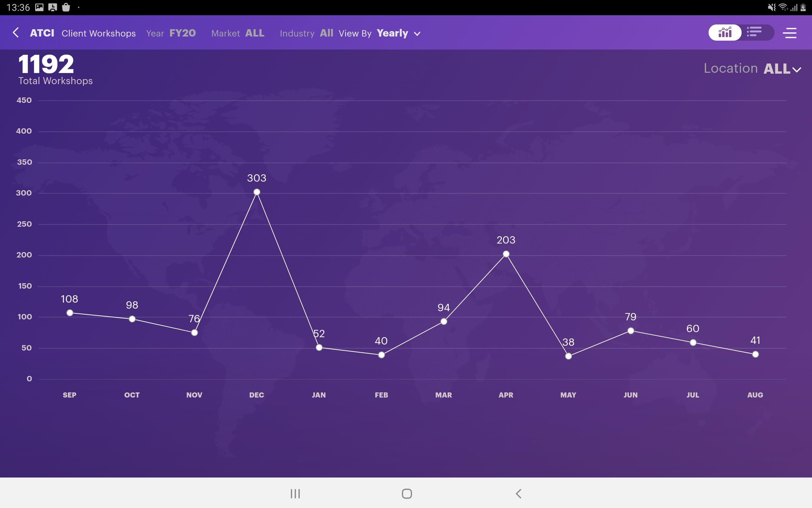Tap the SEP axis label
The image size is (812, 508).
(69, 395)
